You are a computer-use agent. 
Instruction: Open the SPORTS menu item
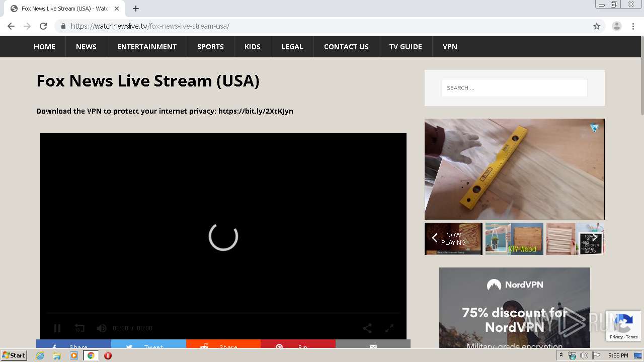(x=210, y=47)
